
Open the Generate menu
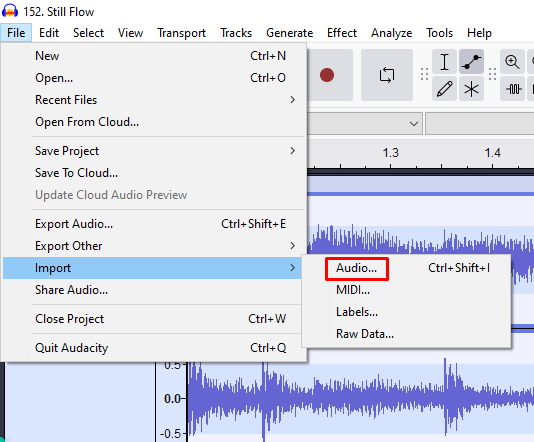(x=289, y=33)
